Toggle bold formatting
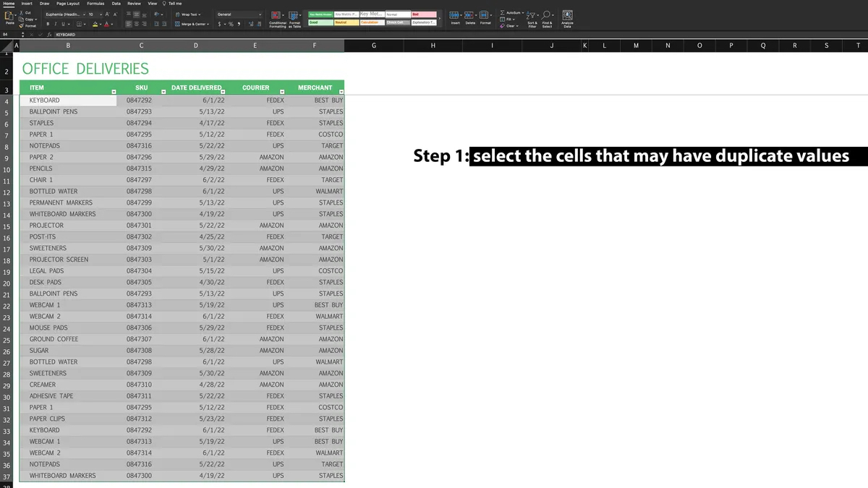The image size is (868, 488). (x=48, y=24)
